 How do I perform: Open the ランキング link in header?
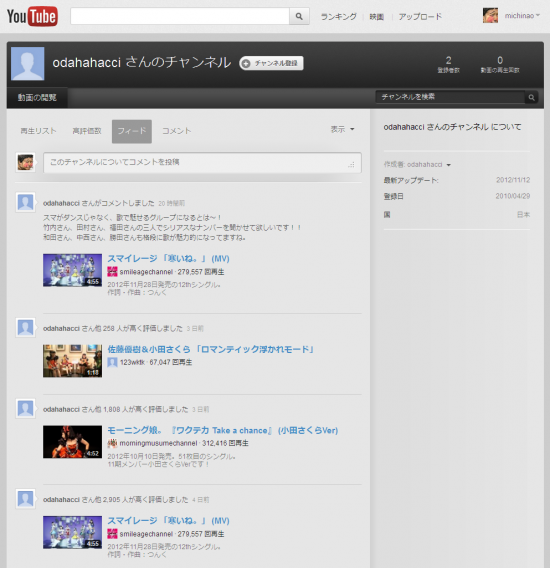point(338,17)
